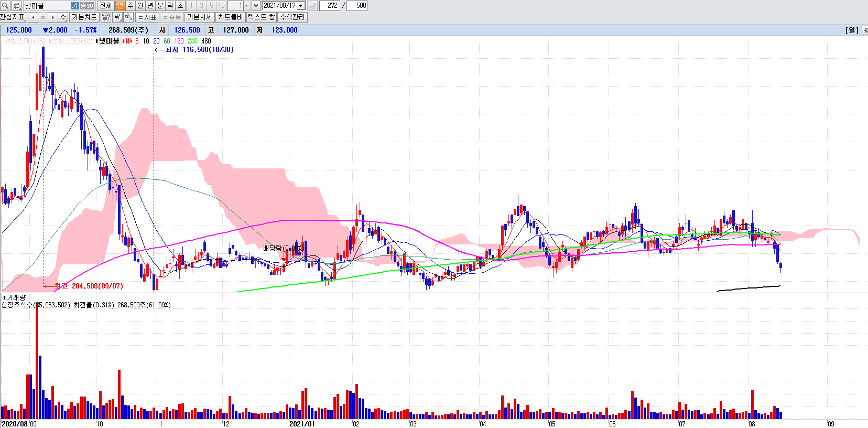Click the high price 127,000 value
The height and width of the screenshot is (428, 868).
236,30
